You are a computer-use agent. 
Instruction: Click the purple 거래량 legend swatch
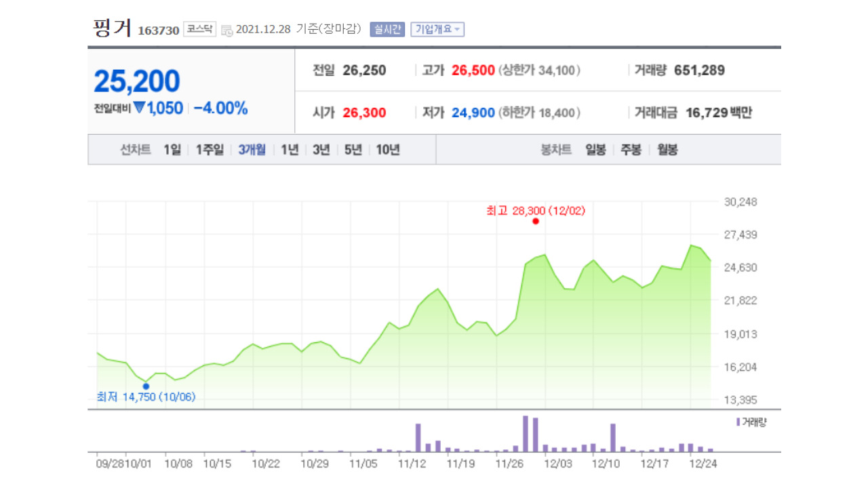point(738,422)
